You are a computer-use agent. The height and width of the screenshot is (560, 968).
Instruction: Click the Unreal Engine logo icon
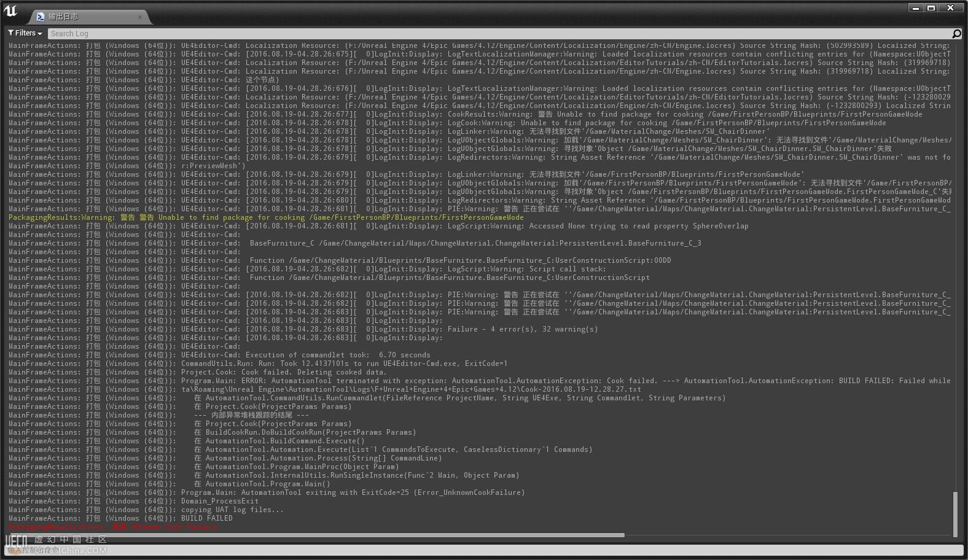(11, 11)
